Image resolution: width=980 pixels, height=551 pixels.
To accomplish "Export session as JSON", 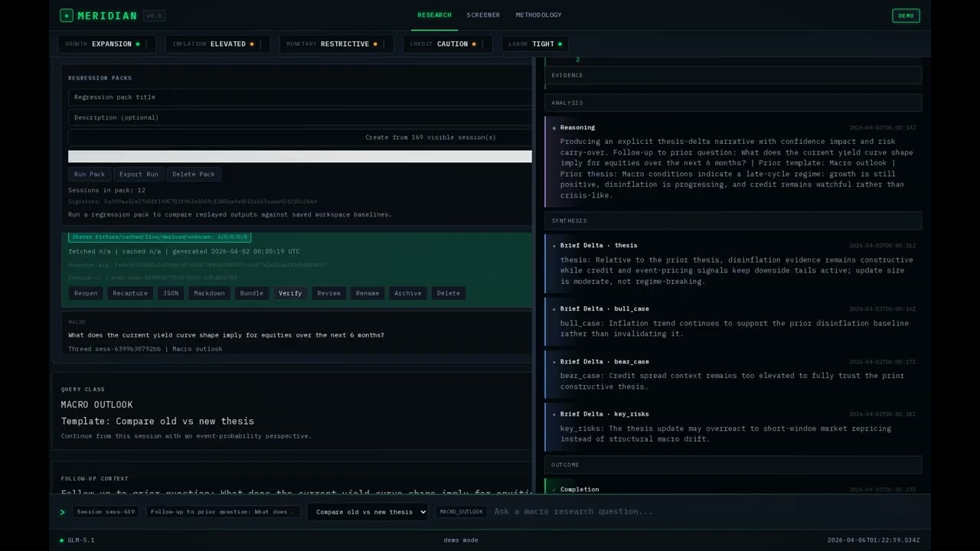I will [171, 293].
